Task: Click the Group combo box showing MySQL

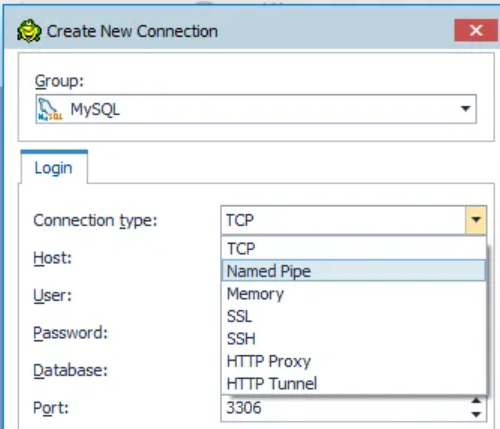Action: pos(256,109)
